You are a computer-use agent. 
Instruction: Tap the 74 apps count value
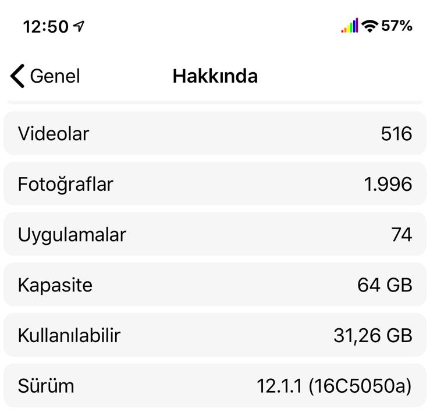click(402, 234)
